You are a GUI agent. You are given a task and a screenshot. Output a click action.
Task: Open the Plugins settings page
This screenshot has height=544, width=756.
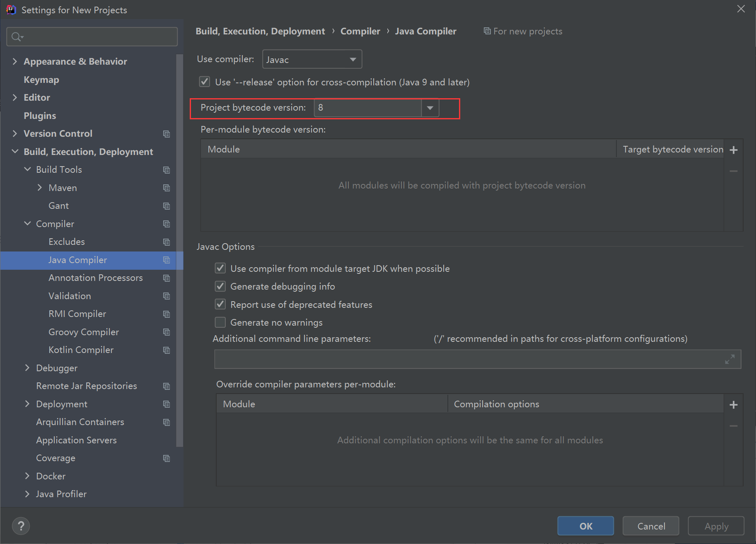40,116
